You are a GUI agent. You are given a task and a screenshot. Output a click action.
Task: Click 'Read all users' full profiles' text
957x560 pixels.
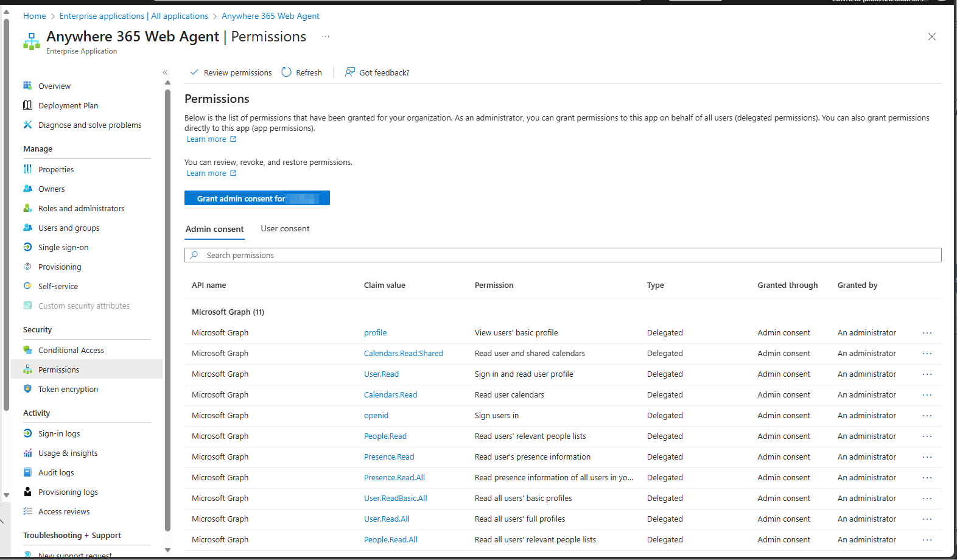pyautogui.click(x=520, y=519)
